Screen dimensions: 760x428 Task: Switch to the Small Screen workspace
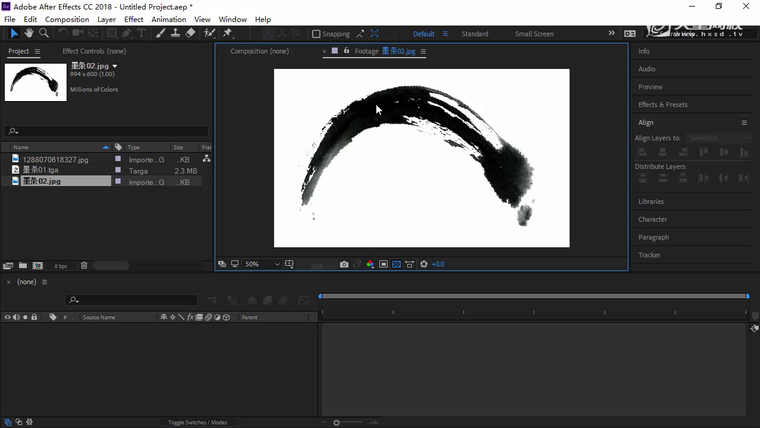(534, 34)
